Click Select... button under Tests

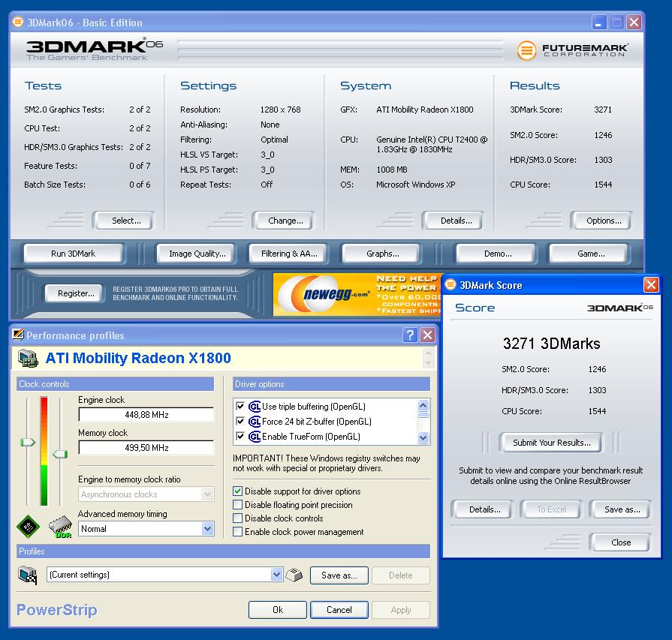(x=123, y=221)
